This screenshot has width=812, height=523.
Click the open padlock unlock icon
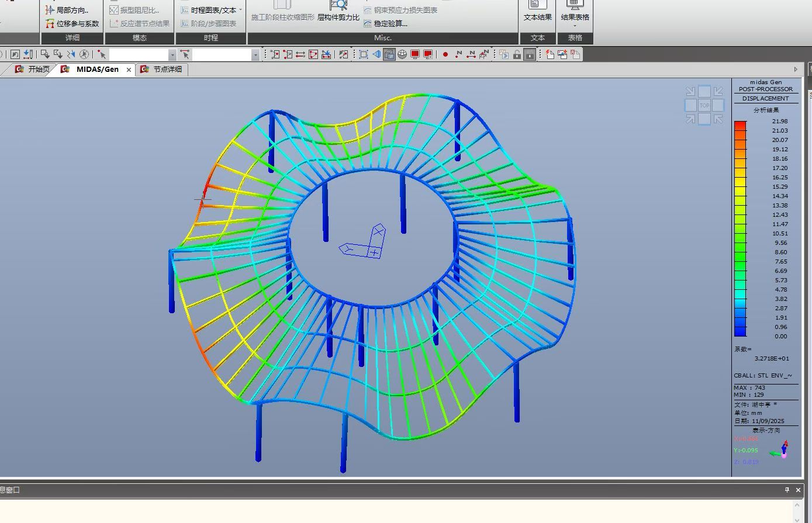[x=517, y=54]
